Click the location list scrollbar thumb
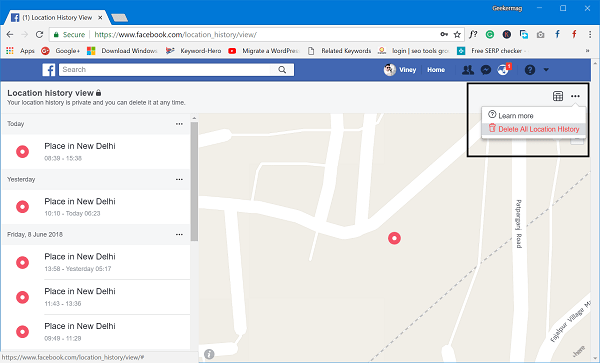This screenshot has height=363, width=600. [x=194, y=181]
